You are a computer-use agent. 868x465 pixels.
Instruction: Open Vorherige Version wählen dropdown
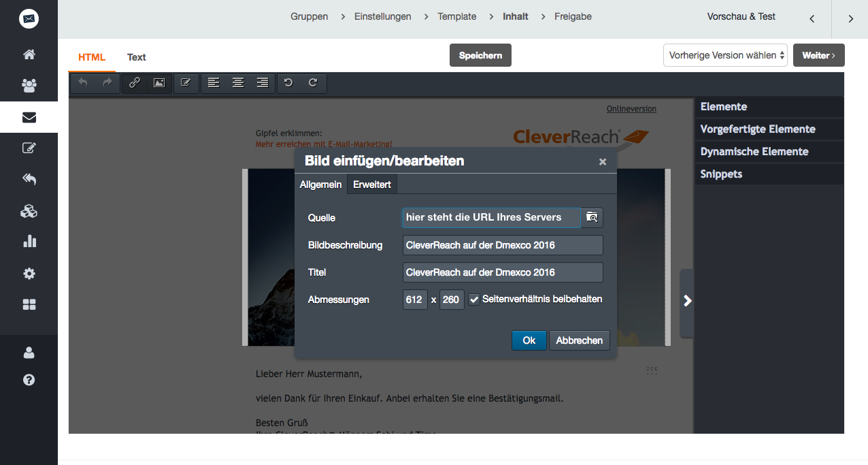coord(725,55)
